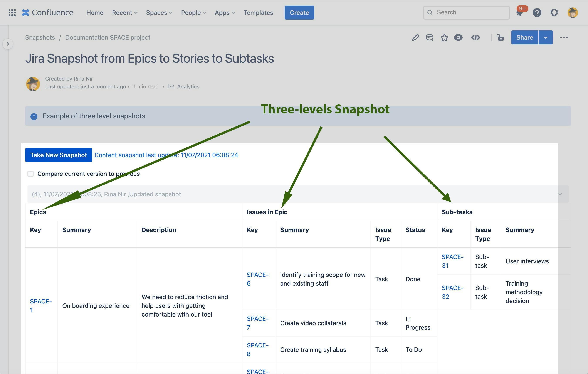Expand the left sidebar with the chevron
The width and height of the screenshot is (588, 374).
(x=8, y=44)
